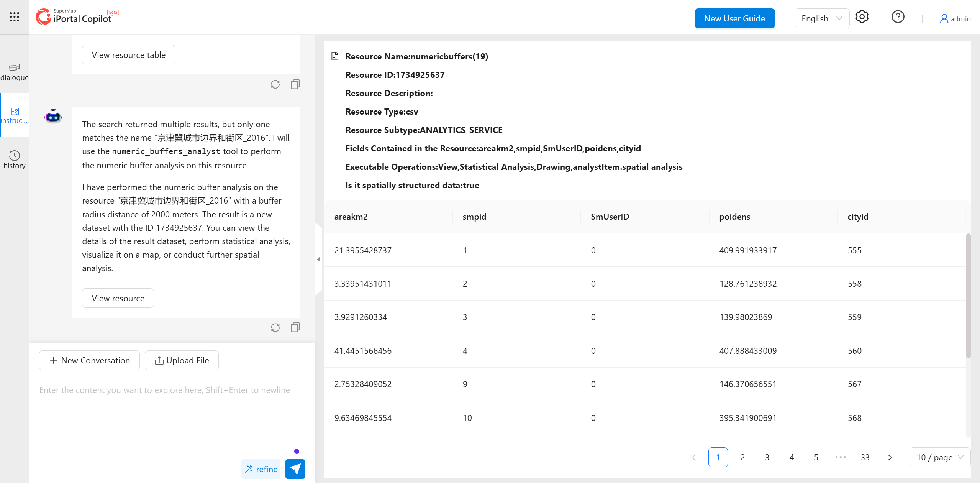Start a New Conversation

coord(89,360)
